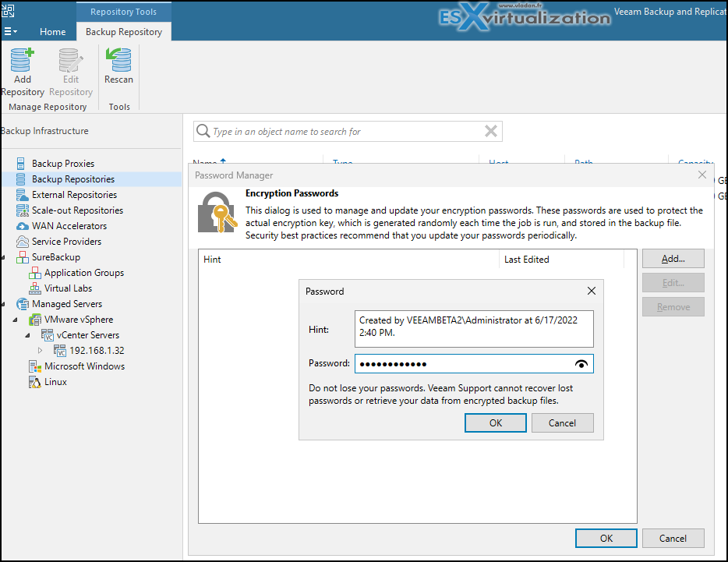Screen dimensions: 728x562
Task: Select the Linux managed servers node
Action: click(x=55, y=382)
